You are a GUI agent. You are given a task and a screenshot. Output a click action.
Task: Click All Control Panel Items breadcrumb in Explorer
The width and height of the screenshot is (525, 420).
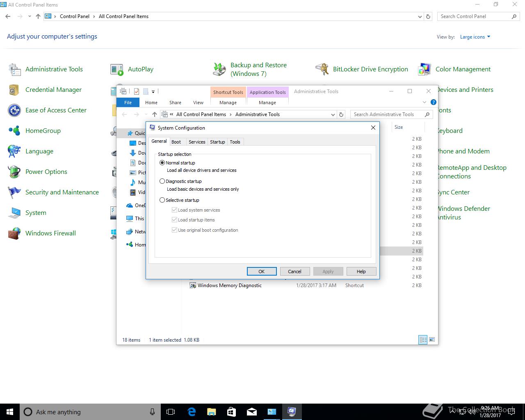(201, 114)
